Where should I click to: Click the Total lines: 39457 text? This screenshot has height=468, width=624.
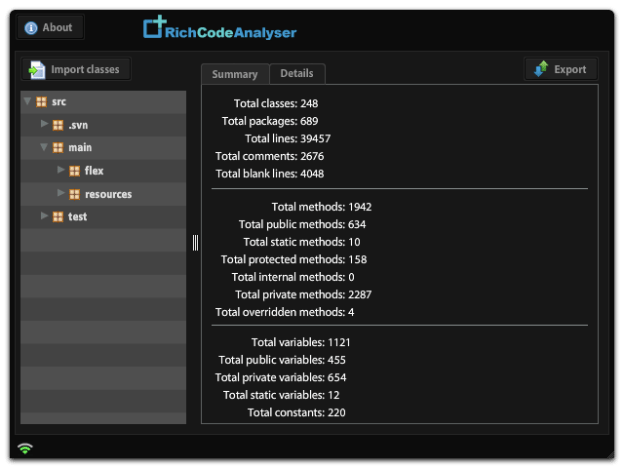(x=288, y=138)
